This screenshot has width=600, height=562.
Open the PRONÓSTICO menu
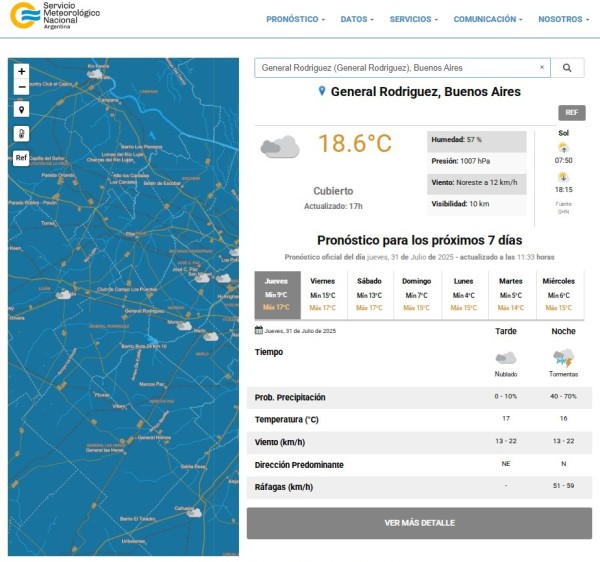point(295,19)
